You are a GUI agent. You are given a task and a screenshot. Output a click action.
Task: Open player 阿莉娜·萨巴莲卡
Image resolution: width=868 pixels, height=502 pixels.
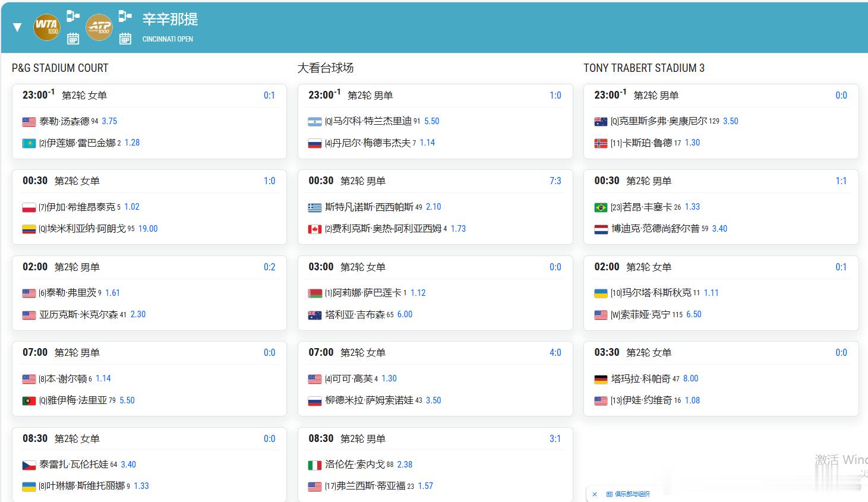click(367, 293)
